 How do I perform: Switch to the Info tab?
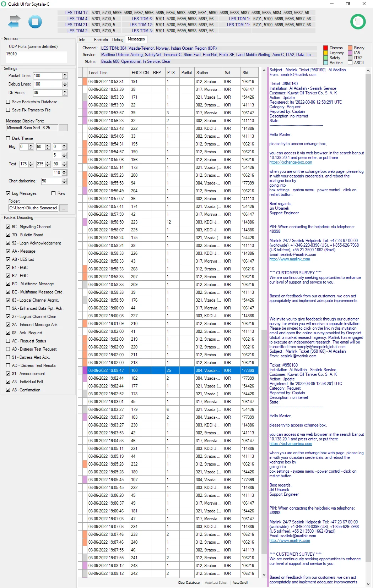point(82,40)
